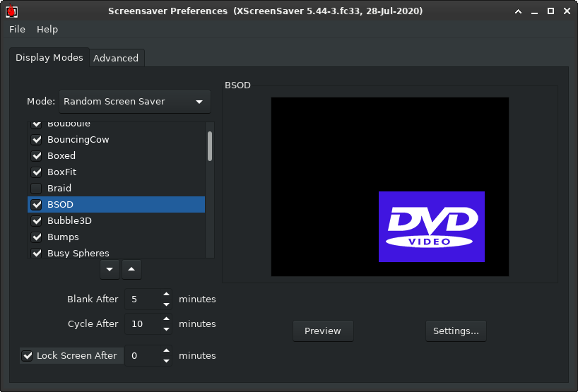Decrease Lock Screen After minutes with down arrow
578x392 pixels.
point(167,361)
